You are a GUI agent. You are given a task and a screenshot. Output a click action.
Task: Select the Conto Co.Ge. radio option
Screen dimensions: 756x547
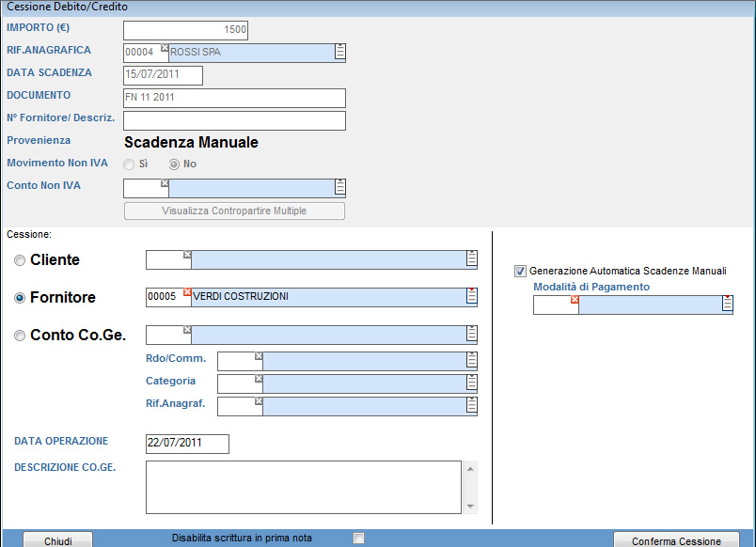tap(20, 336)
